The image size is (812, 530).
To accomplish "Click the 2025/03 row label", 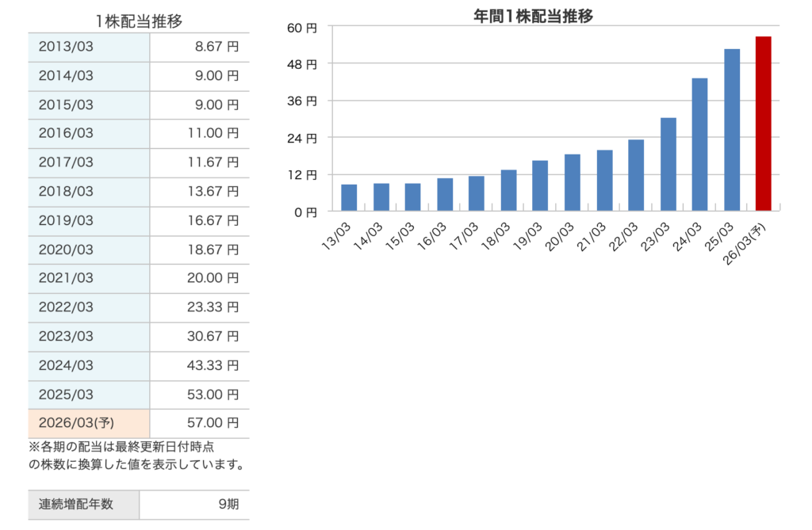I will [66, 395].
